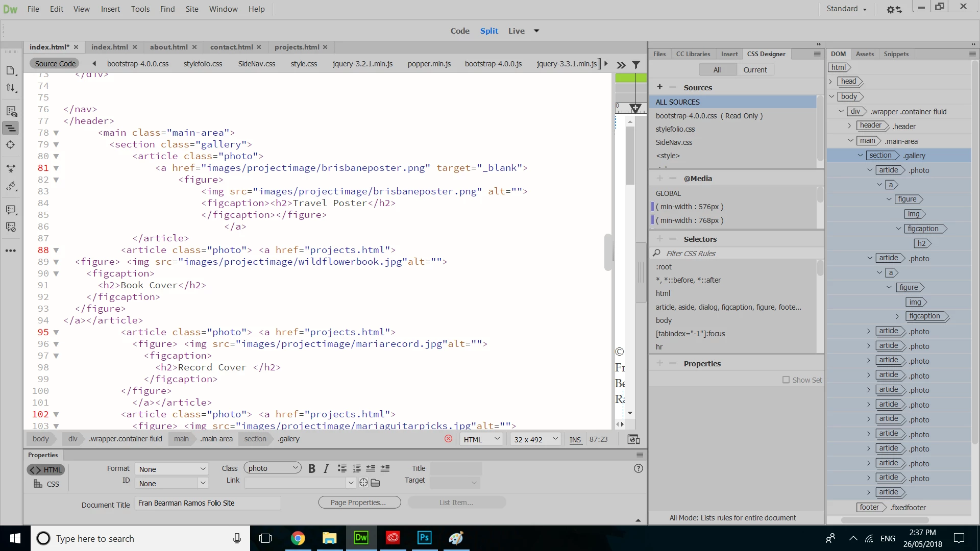The image size is (980, 551).
Task: Expand the head node in DOM panel
Action: tap(831, 82)
